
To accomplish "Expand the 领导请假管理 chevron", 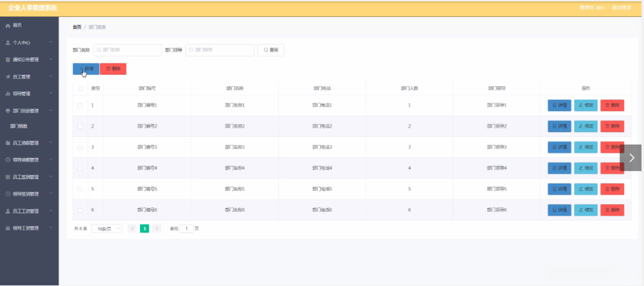I will click(x=50, y=160).
